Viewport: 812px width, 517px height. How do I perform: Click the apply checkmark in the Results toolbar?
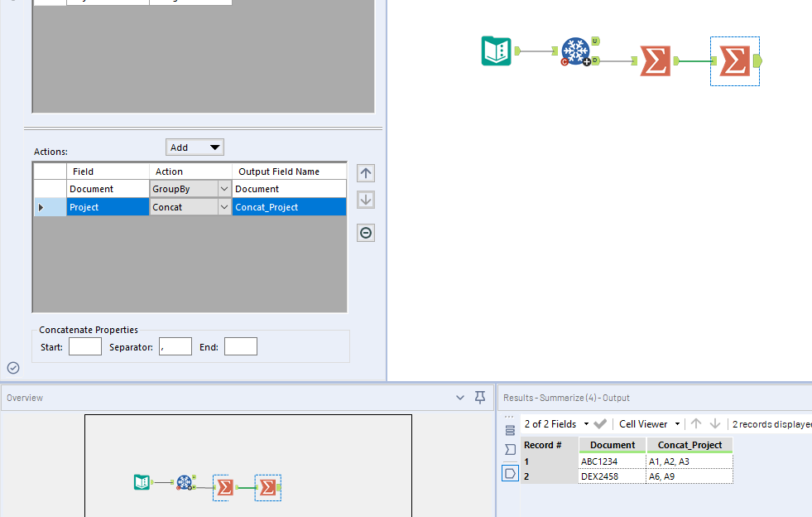pos(601,423)
